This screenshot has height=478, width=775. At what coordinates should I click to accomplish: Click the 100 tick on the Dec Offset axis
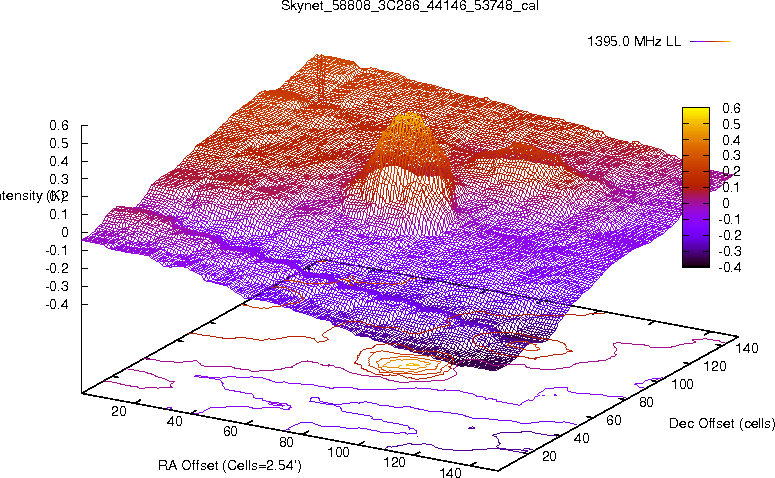tap(682, 384)
